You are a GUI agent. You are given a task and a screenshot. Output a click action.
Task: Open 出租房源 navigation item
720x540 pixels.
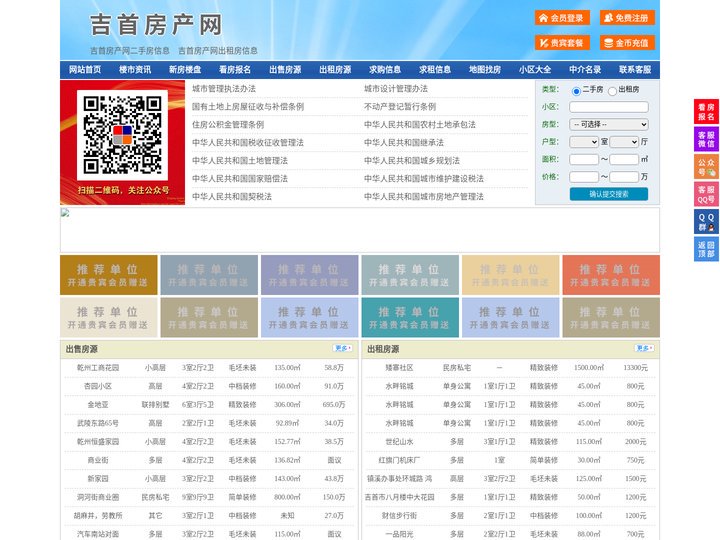(335, 69)
